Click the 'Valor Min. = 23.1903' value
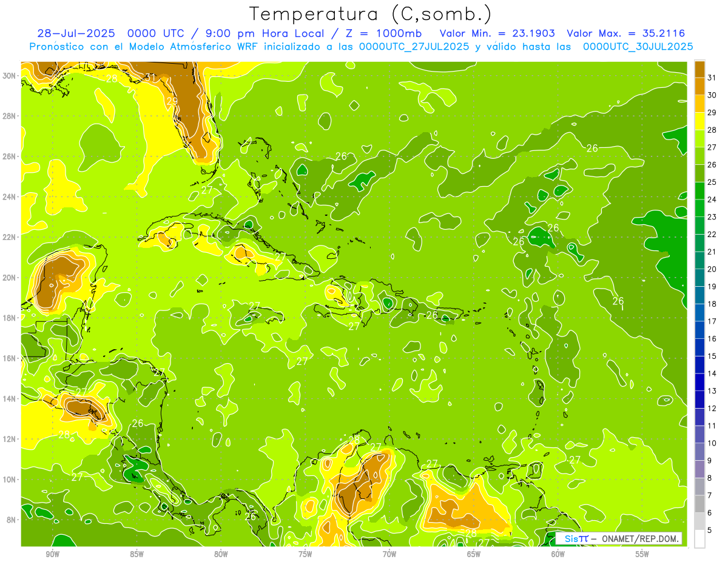This screenshot has width=728, height=562. coord(497,33)
